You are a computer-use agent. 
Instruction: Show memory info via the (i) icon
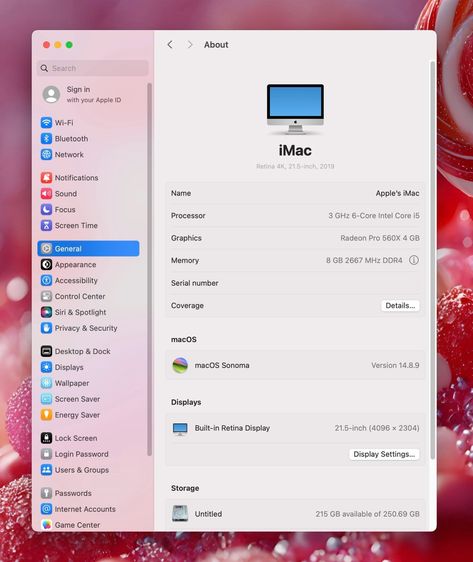[414, 260]
